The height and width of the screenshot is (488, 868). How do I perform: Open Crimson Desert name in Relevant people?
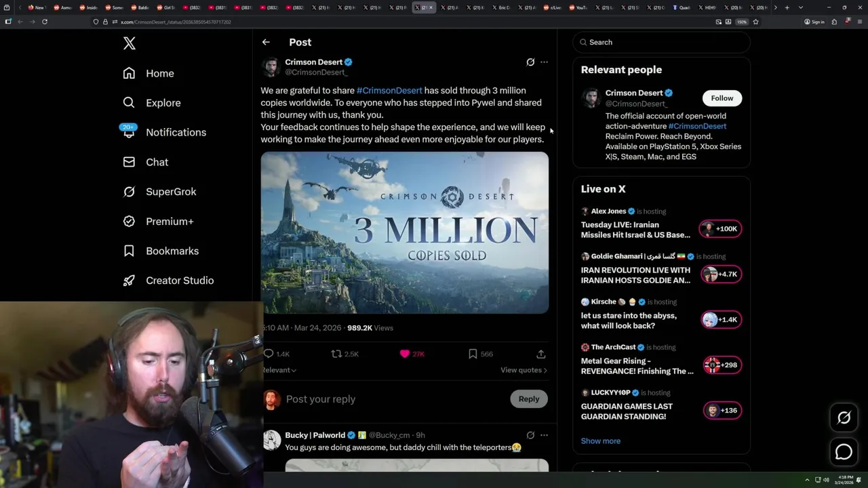click(x=634, y=93)
